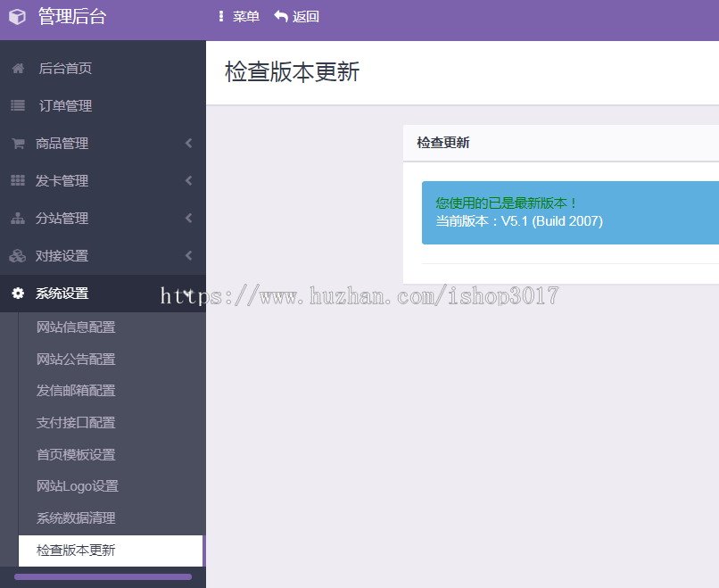Click the shopping cart icon for 商品管理
This screenshot has width=719, height=588.
point(17,143)
